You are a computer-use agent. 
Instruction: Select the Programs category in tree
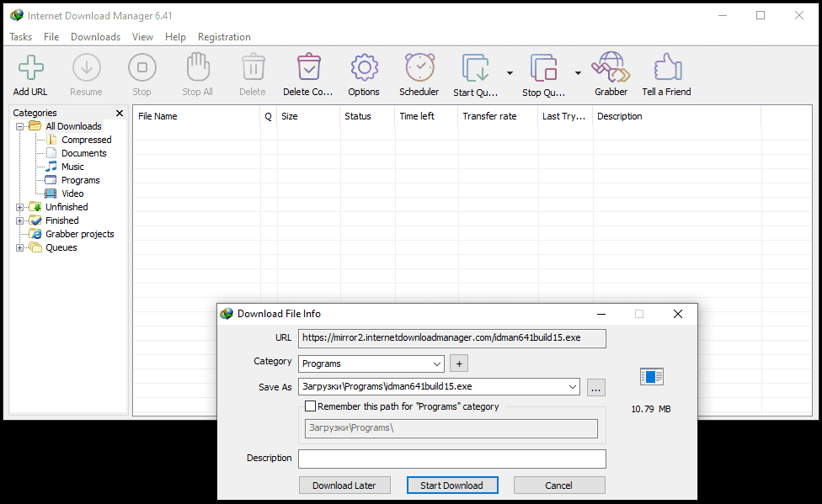coord(80,180)
